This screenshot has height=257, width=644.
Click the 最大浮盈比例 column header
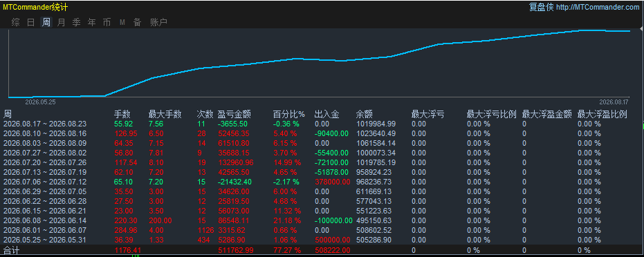click(x=602, y=115)
